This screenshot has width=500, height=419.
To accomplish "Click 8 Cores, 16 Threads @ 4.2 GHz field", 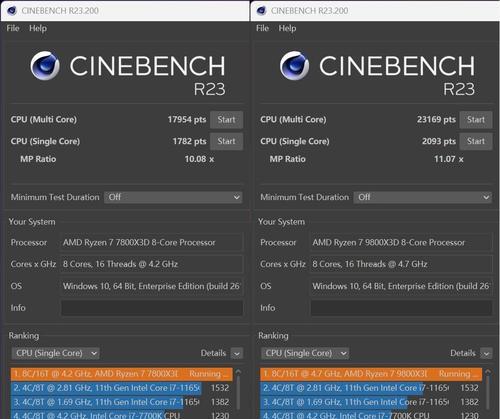I will 152,264.
